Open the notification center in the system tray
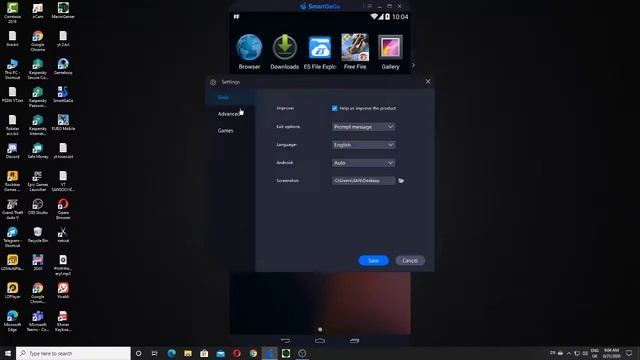 (x=629, y=353)
